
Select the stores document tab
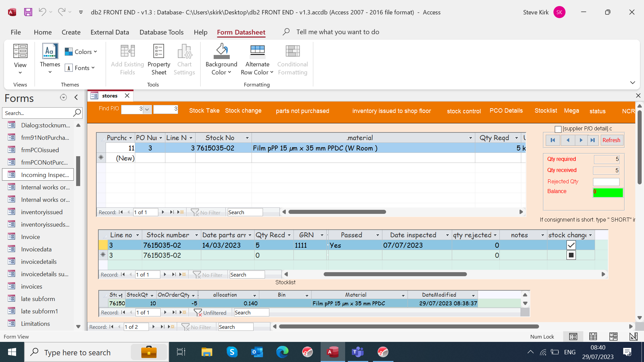coord(110,96)
